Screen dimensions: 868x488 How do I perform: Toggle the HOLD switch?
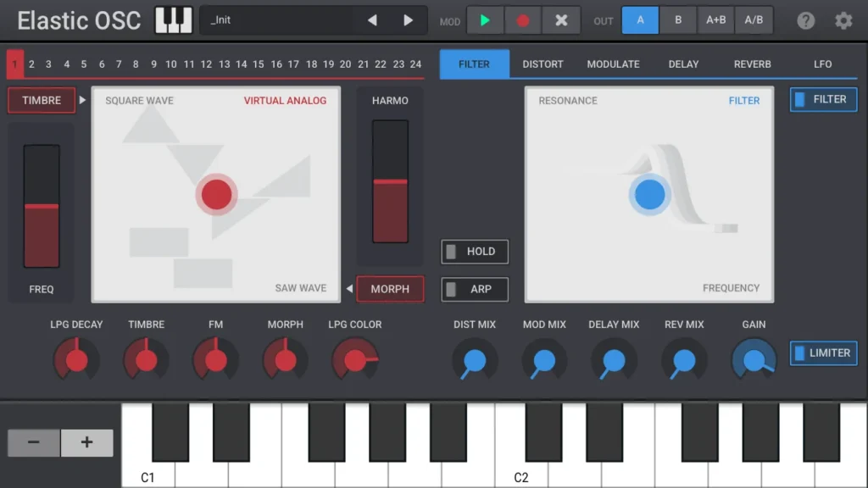tap(475, 252)
